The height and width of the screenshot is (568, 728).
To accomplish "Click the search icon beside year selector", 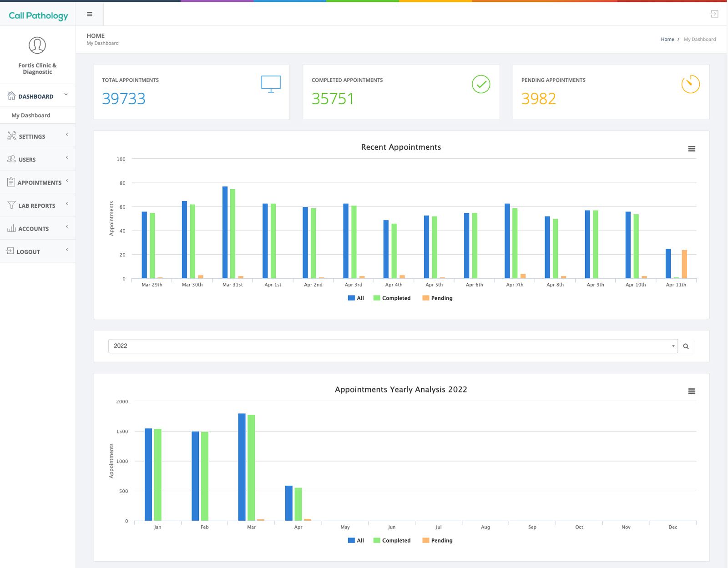I will (686, 346).
